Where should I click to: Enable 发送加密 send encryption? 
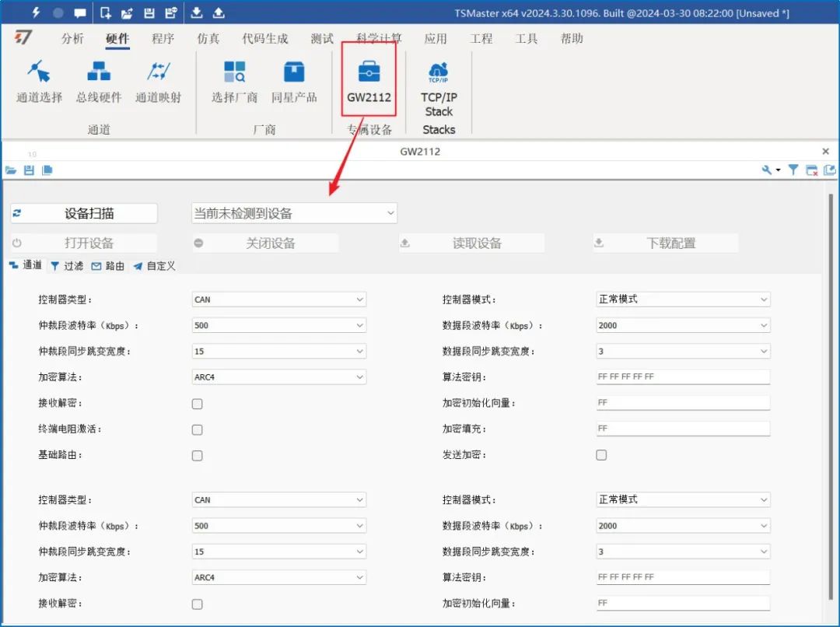click(x=601, y=454)
